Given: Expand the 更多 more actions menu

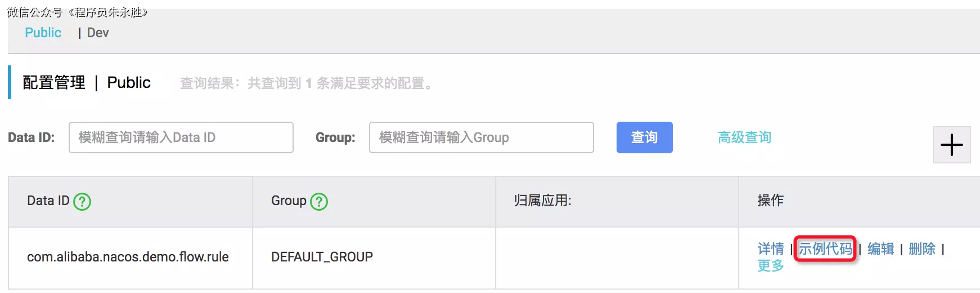Looking at the screenshot, I should click(770, 265).
